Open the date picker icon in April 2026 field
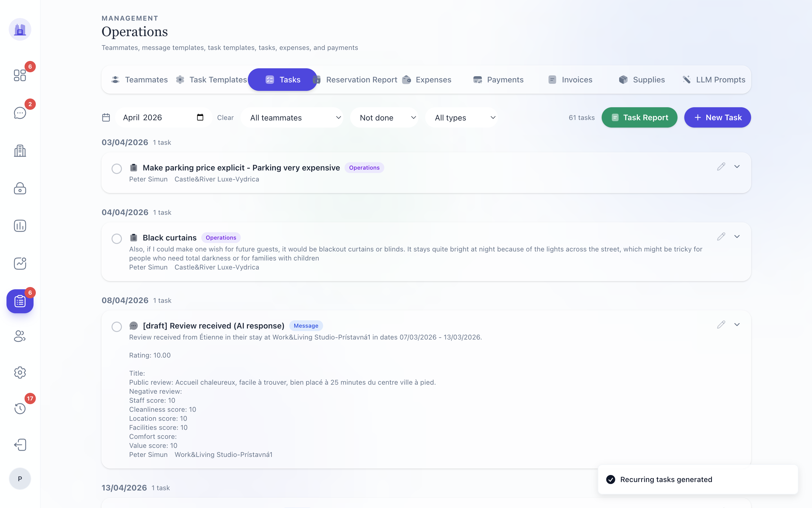The height and width of the screenshot is (508, 812). tap(200, 117)
